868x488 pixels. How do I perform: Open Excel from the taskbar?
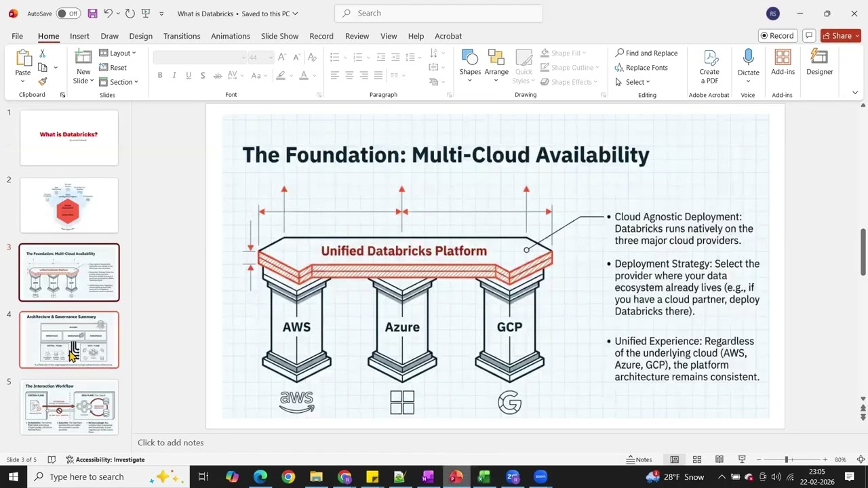pos(484,476)
